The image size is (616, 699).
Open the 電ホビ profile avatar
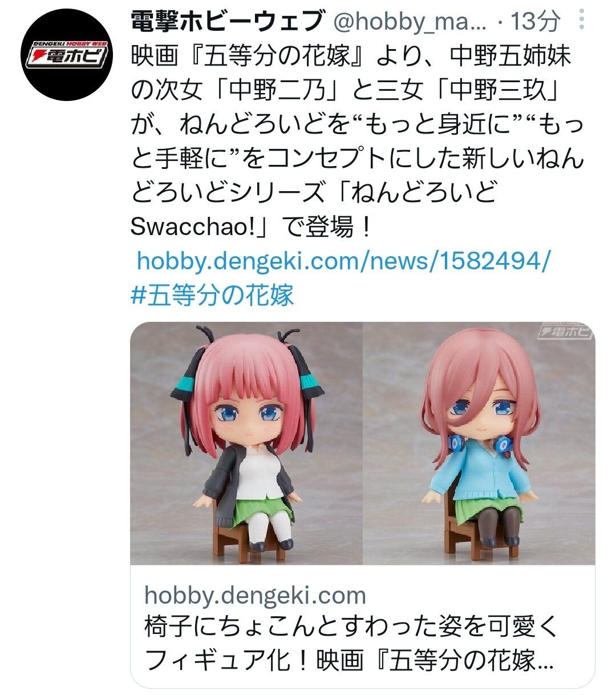(66, 55)
